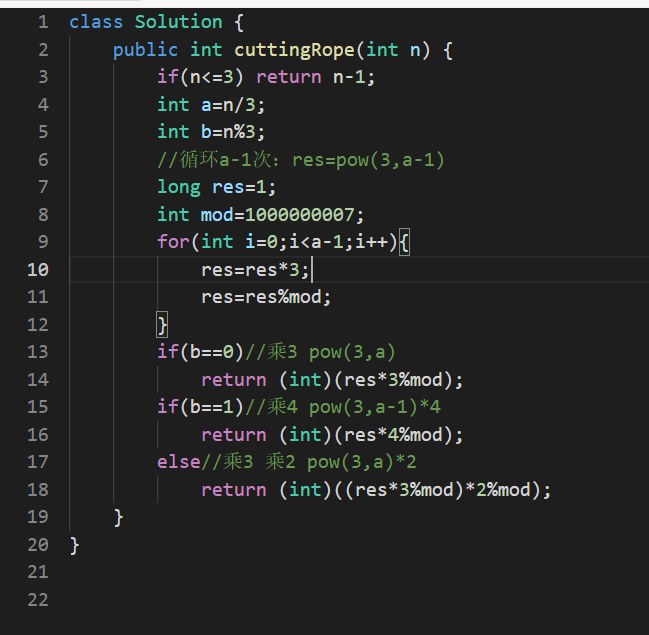Image resolution: width=649 pixels, height=635 pixels.
Task: Click '(res*3%mod);' on line 14
Action: (x=398, y=380)
